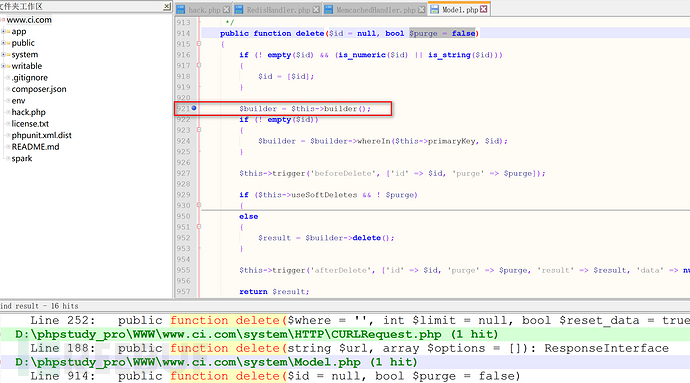The image size is (690, 383).
Task: Open README.md in the workspace tree
Action: click(x=35, y=147)
